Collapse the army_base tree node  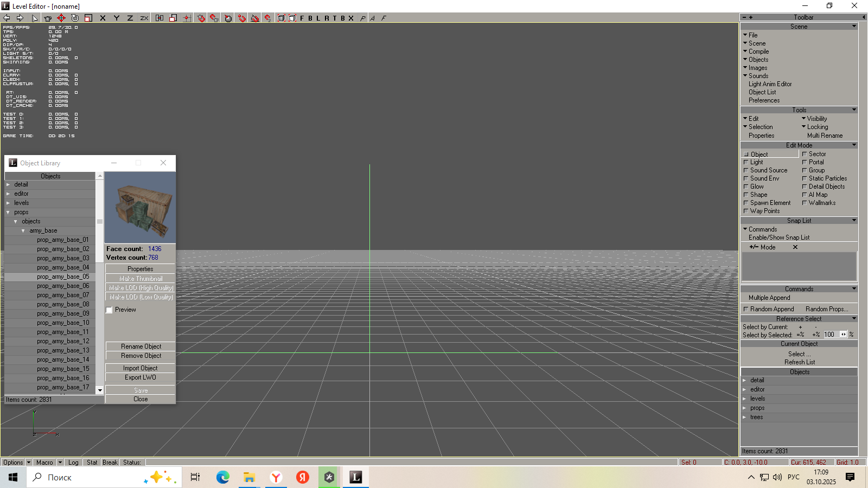23,230
